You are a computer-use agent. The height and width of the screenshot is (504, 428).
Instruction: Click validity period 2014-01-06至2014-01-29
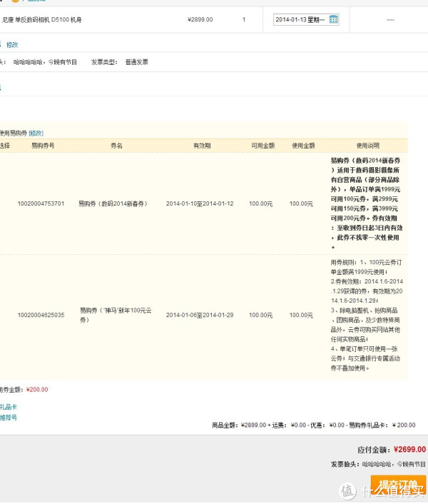point(200,315)
